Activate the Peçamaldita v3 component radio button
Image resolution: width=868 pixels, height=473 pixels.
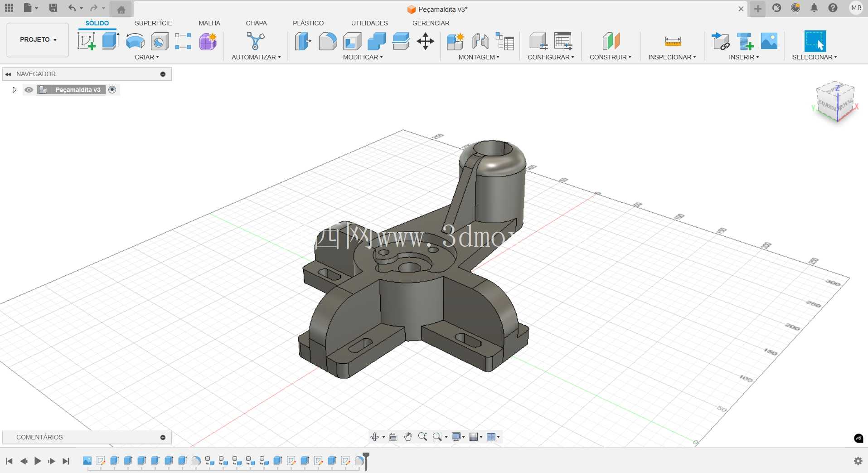point(112,90)
